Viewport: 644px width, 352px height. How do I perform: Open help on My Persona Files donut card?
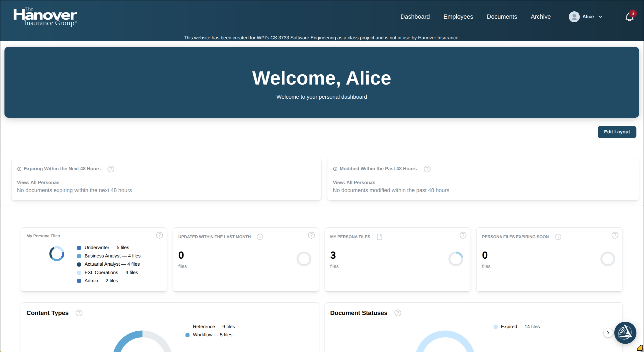pos(159,235)
